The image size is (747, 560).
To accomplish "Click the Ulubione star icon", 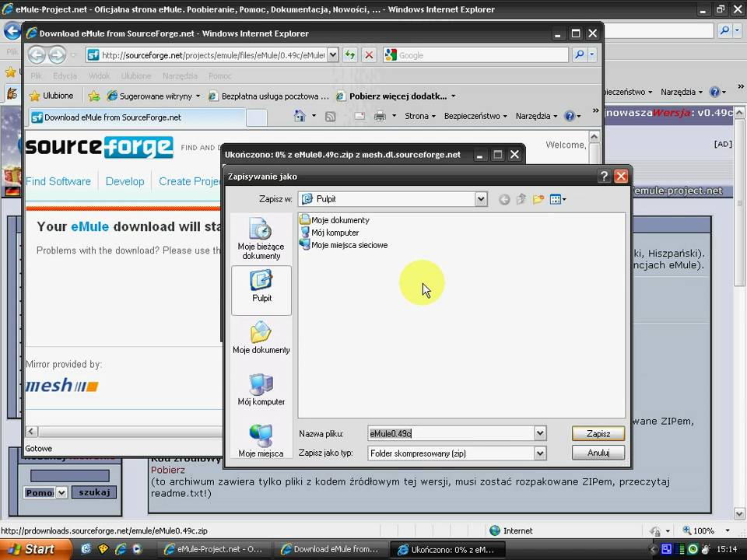I will tap(34, 96).
